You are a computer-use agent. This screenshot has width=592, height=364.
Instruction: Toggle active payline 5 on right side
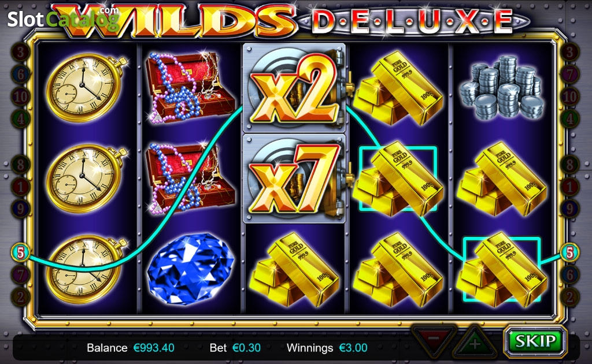569,252
